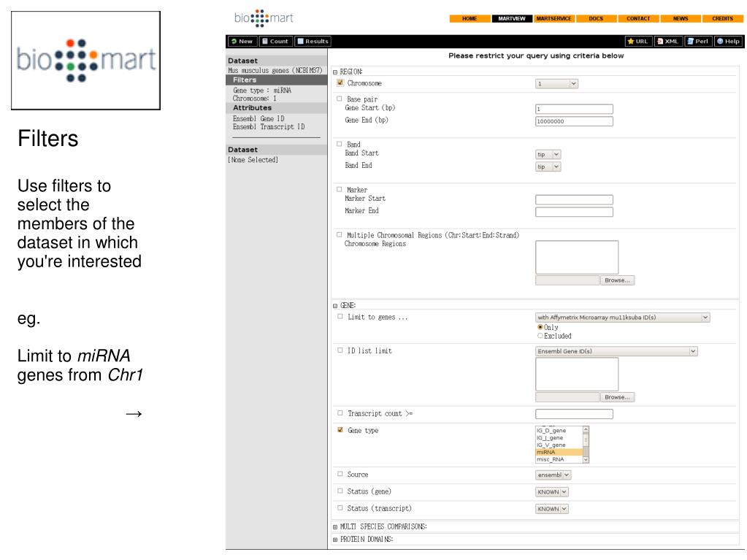Check the Limit to genes checkbox
The image size is (747, 560).
340,317
